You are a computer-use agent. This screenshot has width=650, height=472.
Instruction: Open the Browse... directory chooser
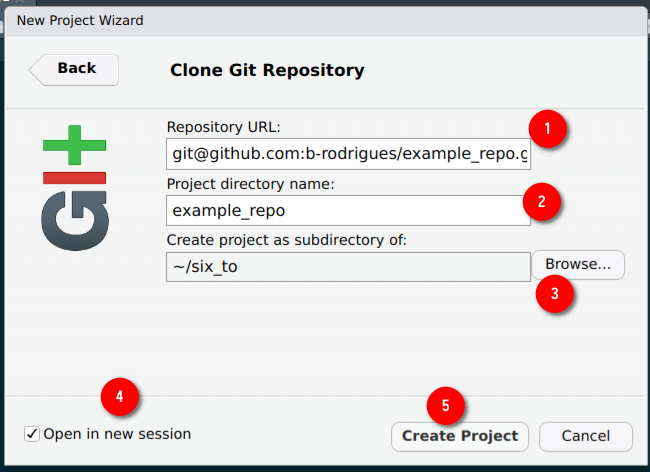point(578,264)
